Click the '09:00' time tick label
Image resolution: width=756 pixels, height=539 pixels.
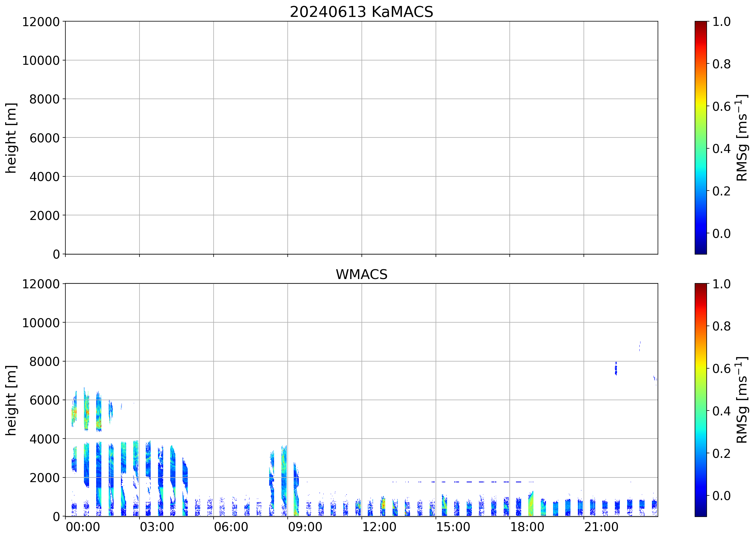(x=305, y=527)
